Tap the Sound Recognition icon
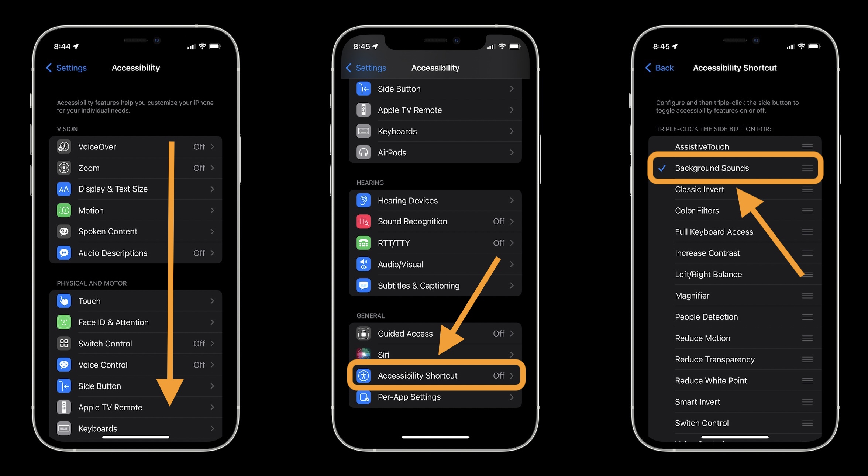This screenshot has width=868, height=476. pos(363,222)
